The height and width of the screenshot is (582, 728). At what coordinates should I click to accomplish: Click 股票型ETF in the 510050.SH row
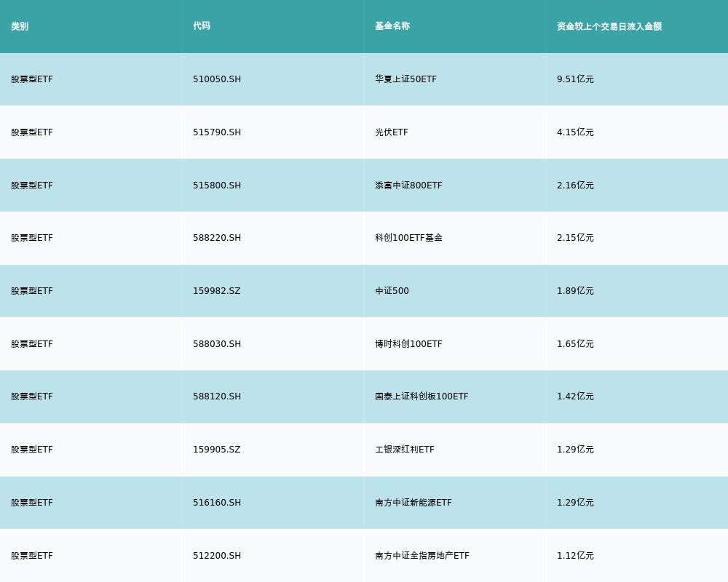tap(32, 79)
